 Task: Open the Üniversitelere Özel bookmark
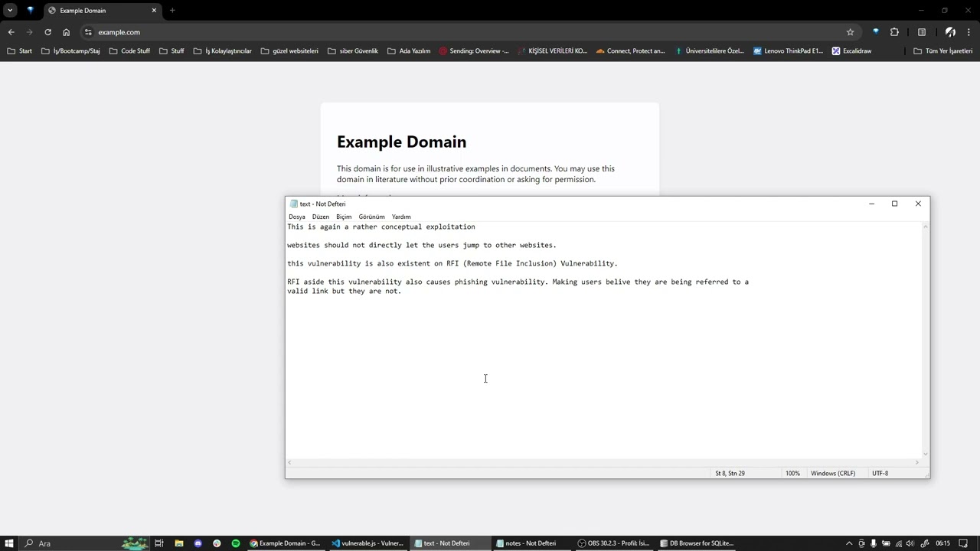709,51
